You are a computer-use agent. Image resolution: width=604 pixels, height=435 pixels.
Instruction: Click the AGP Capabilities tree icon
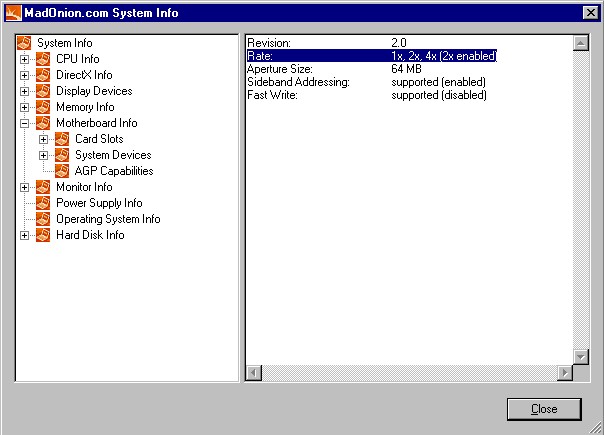coord(62,171)
